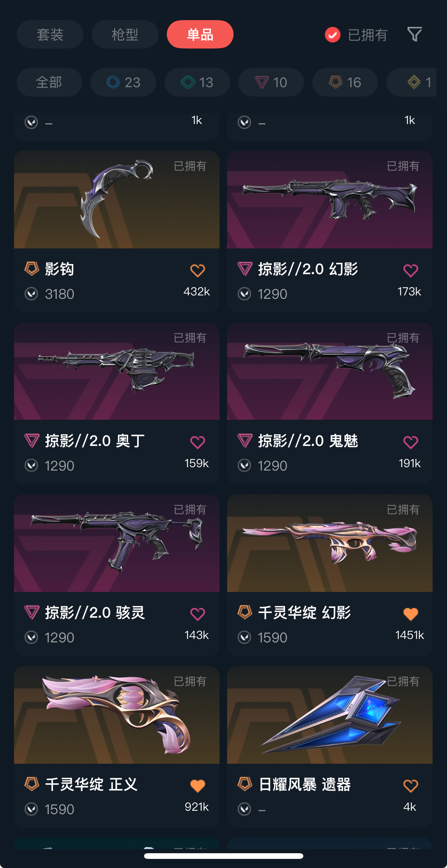
Task: Select the 单品 tab
Action: [x=200, y=35]
